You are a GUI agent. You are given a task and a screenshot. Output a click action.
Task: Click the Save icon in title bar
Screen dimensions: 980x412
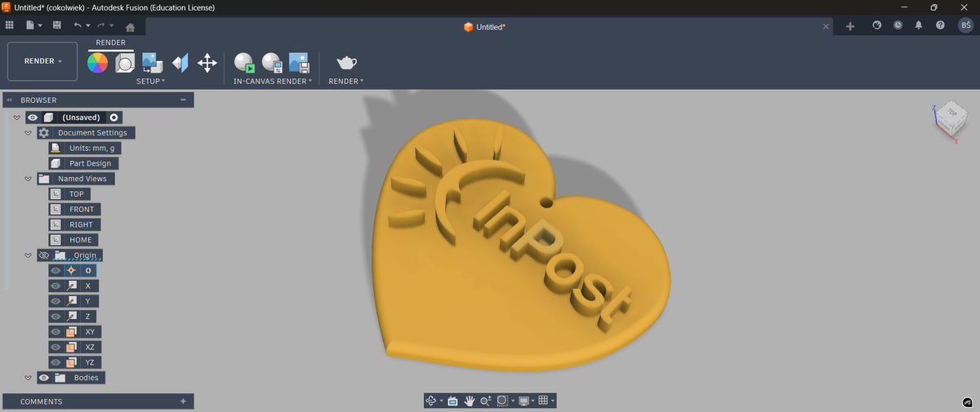(56, 26)
